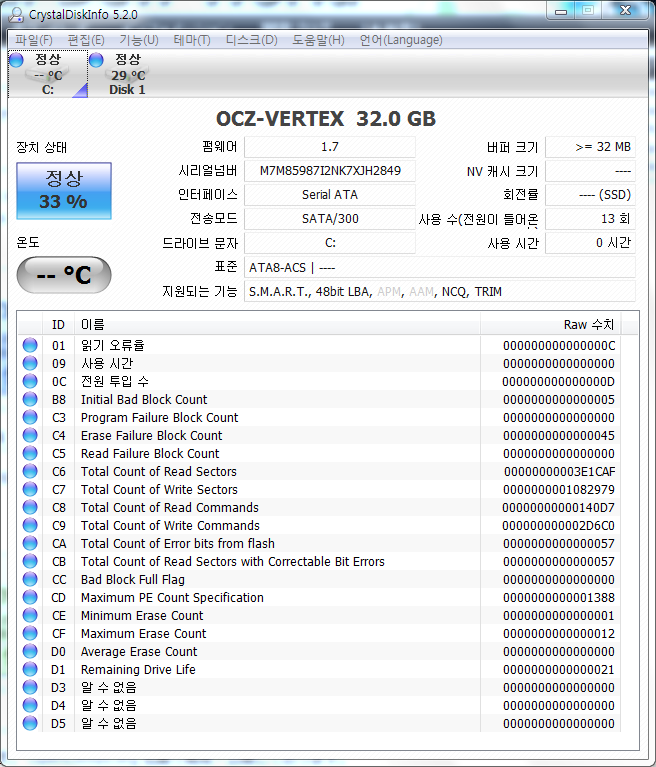Open the 도움말(H) menu
The image size is (656, 767).
coord(318,40)
